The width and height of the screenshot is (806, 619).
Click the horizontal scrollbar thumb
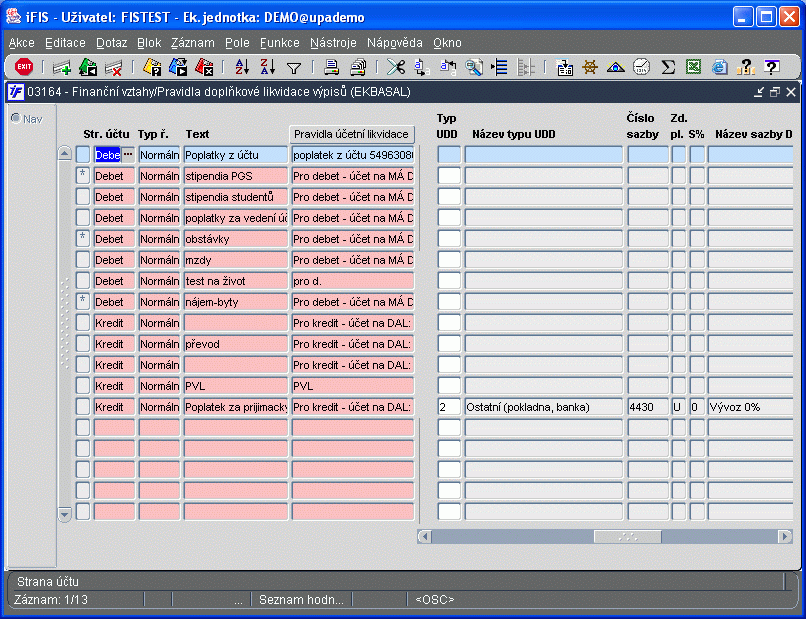[x=628, y=536]
